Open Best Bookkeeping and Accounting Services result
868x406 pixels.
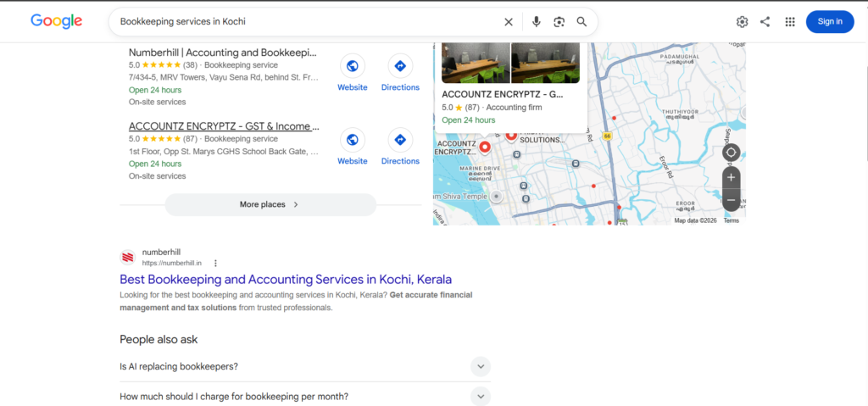(286, 279)
